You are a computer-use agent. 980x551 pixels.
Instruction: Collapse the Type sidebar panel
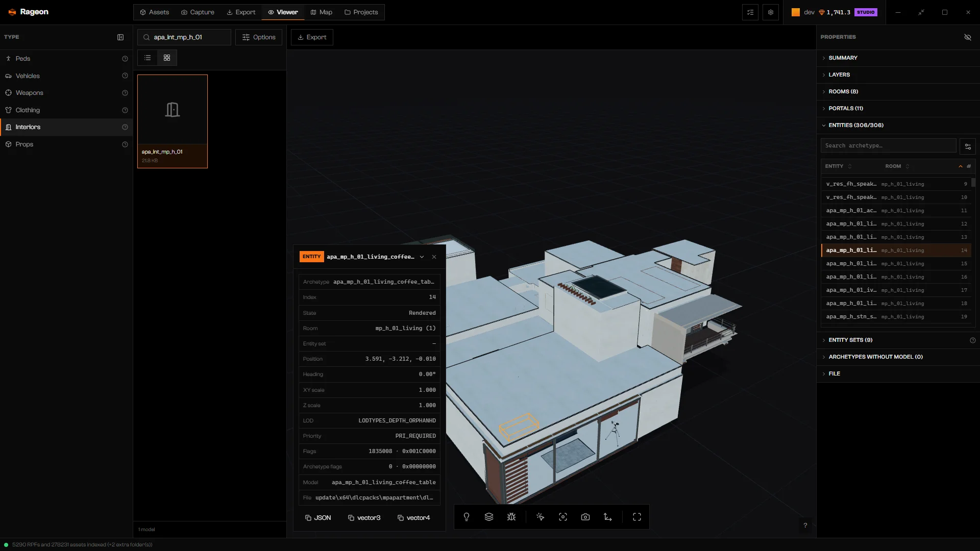pyautogui.click(x=120, y=37)
